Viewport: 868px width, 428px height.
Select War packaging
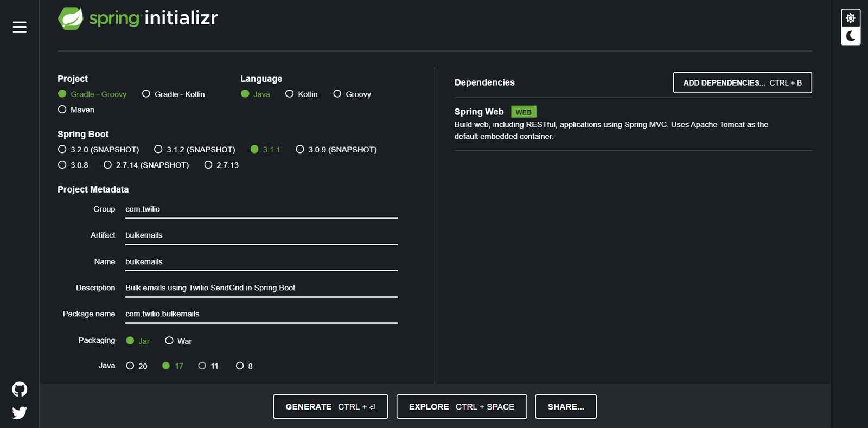178,341
